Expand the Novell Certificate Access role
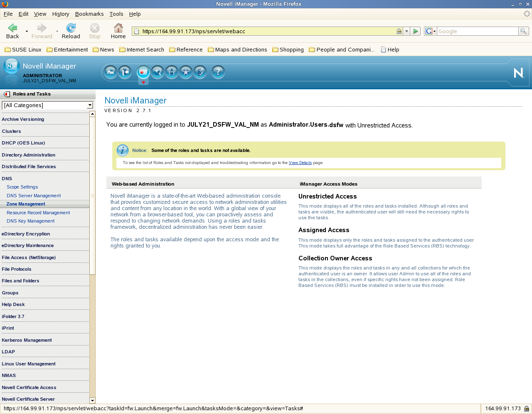This screenshot has height=414, width=532. [x=29, y=387]
